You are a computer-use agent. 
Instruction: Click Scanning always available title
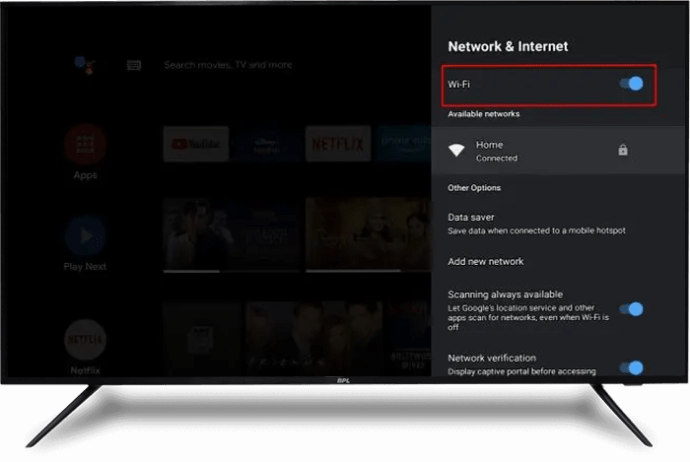(505, 294)
